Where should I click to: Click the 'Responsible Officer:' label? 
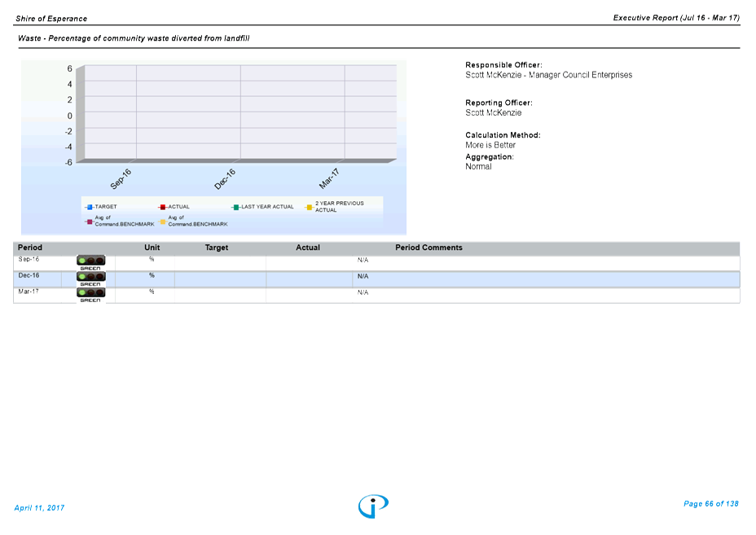click(503, 65)
